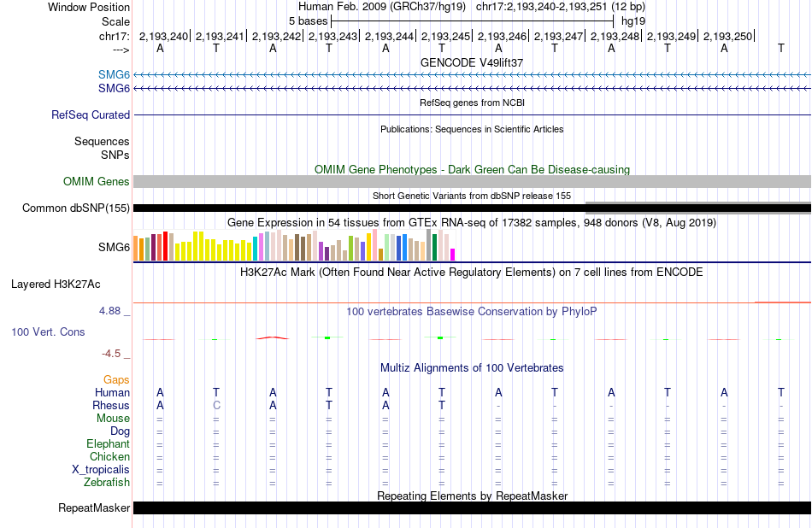
Task: Click the chr17: ruler label
Action: [114, 36]
